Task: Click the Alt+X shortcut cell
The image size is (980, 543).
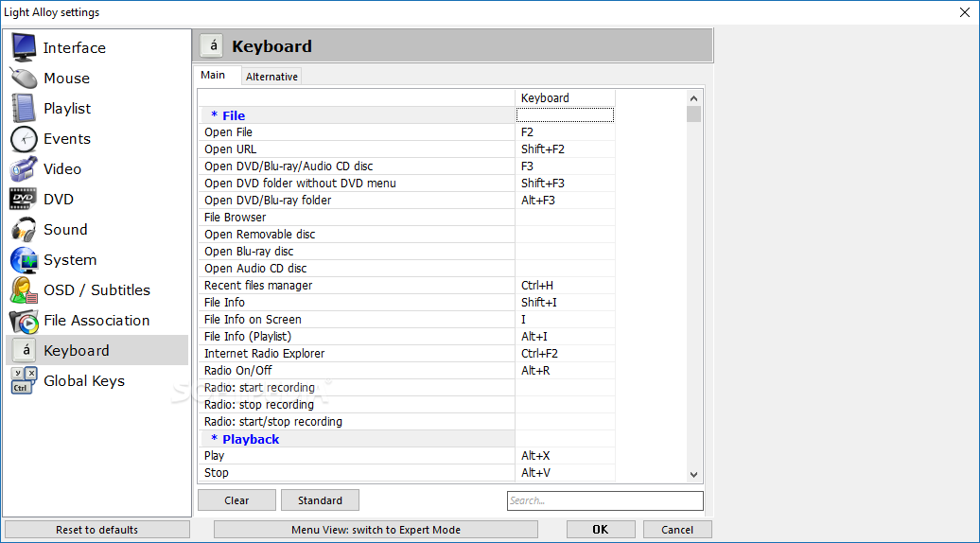Action: (x=565, y=456)
